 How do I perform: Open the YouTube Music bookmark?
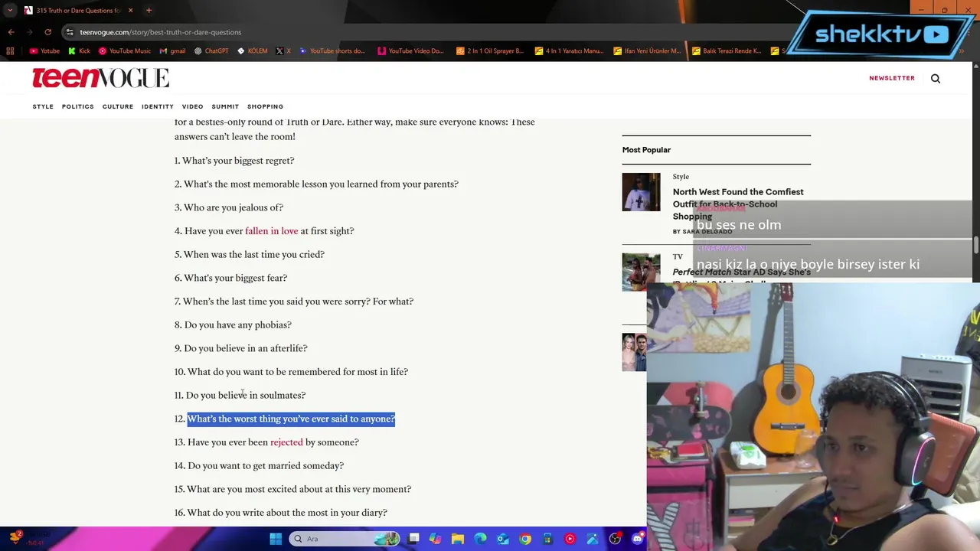pos(125,51)
